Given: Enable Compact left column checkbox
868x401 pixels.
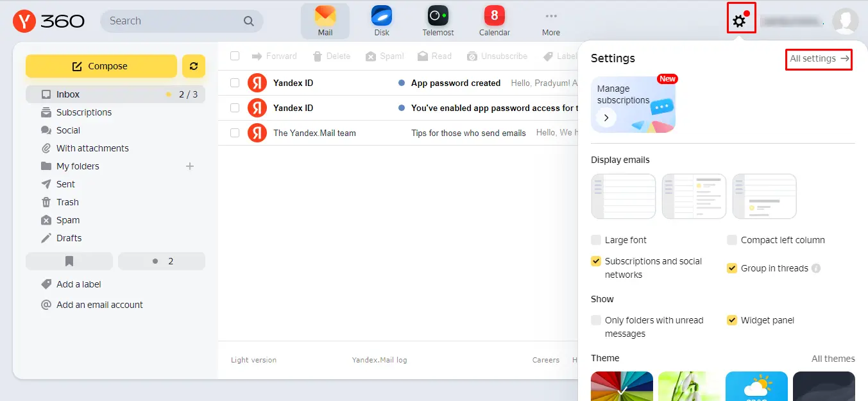Looking at the screenshot, I should [732, 240].
